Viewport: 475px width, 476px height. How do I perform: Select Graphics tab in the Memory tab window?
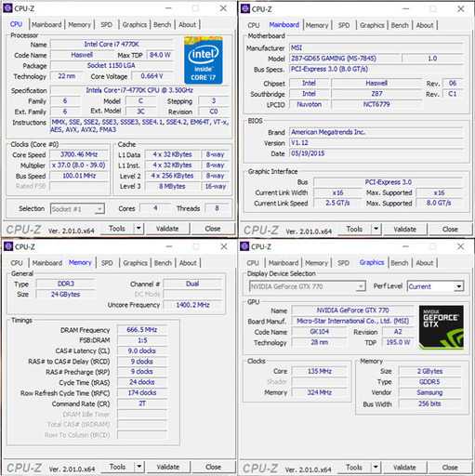click(x=135, y=263)
